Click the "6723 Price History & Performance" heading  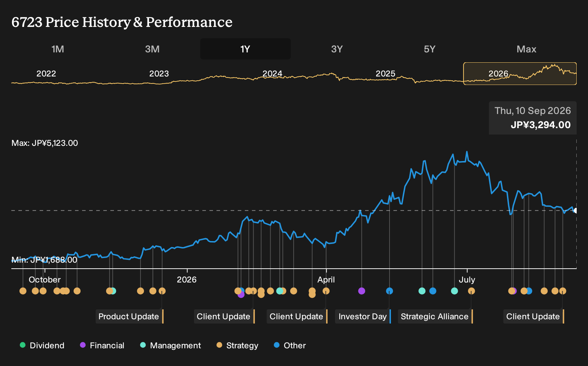(x=122, y=22)
